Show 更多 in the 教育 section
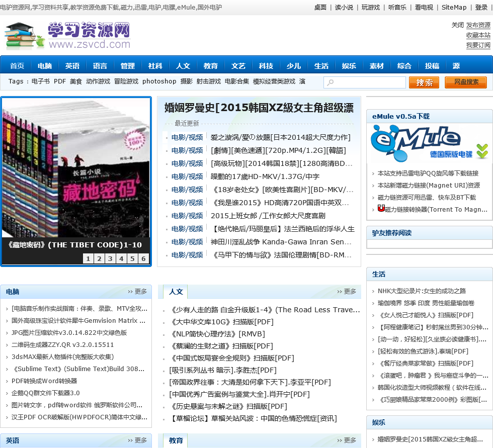 (x=347, y=440)
